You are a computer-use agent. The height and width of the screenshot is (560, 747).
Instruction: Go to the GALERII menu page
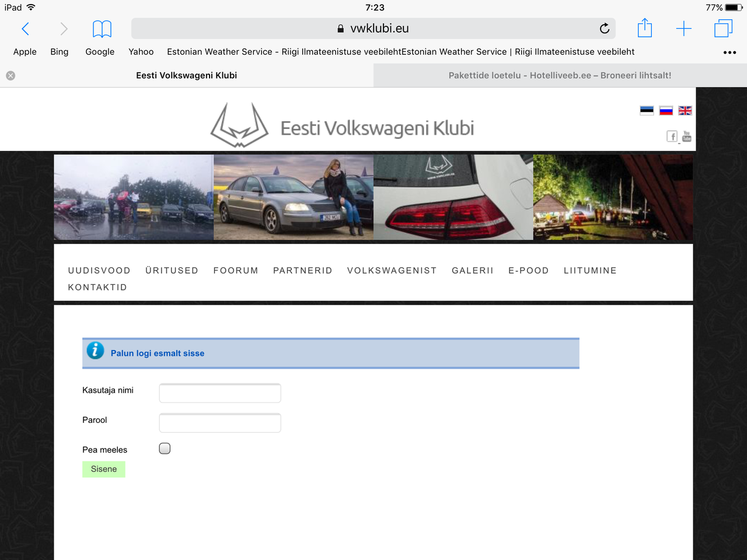pos(472,271)
